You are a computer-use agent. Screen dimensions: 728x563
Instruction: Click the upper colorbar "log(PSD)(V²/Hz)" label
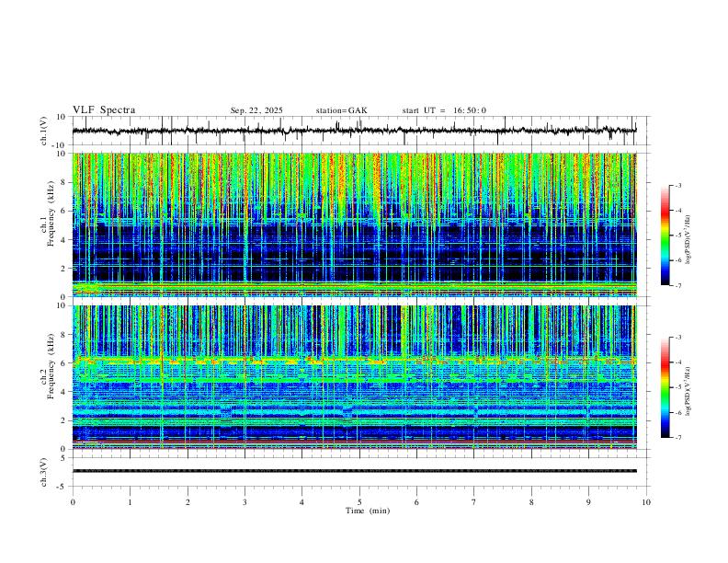(688, 239)
